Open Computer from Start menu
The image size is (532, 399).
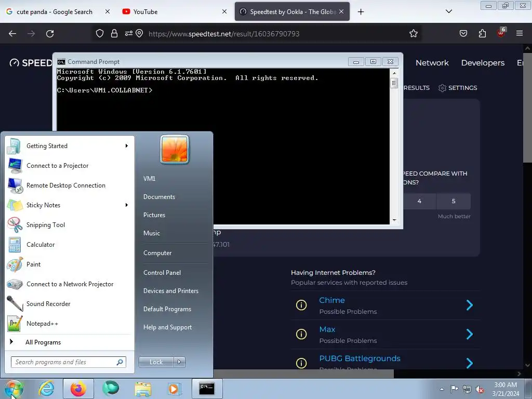[x=157, y=253]
